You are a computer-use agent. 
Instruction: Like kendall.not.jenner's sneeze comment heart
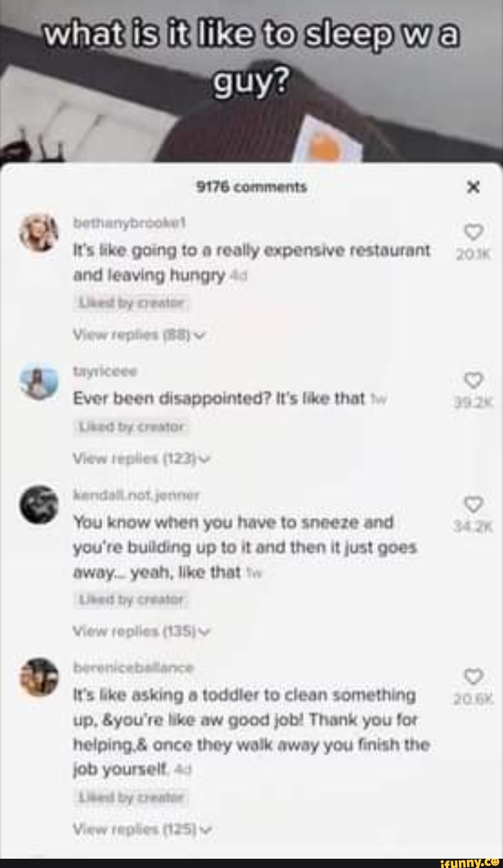[x=473, y=504]
